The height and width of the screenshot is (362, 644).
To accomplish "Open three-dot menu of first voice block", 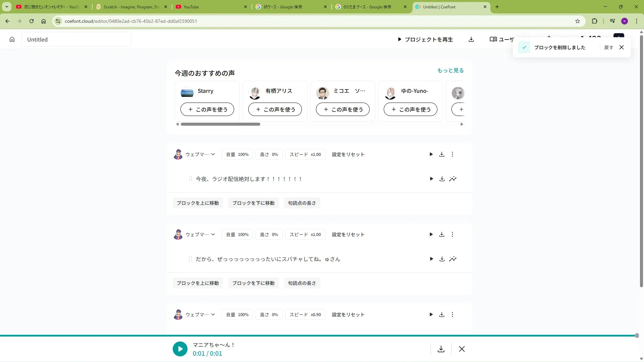I will point(452,155).
